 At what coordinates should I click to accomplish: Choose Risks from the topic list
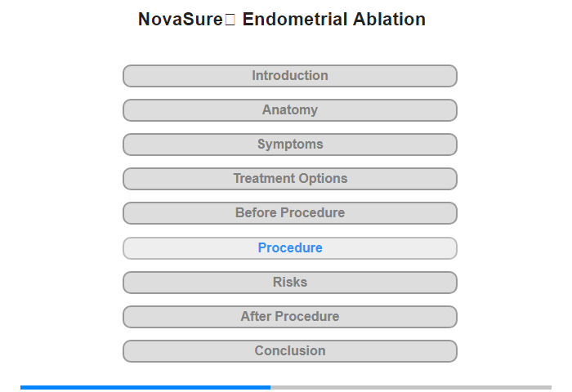(290, 283)
